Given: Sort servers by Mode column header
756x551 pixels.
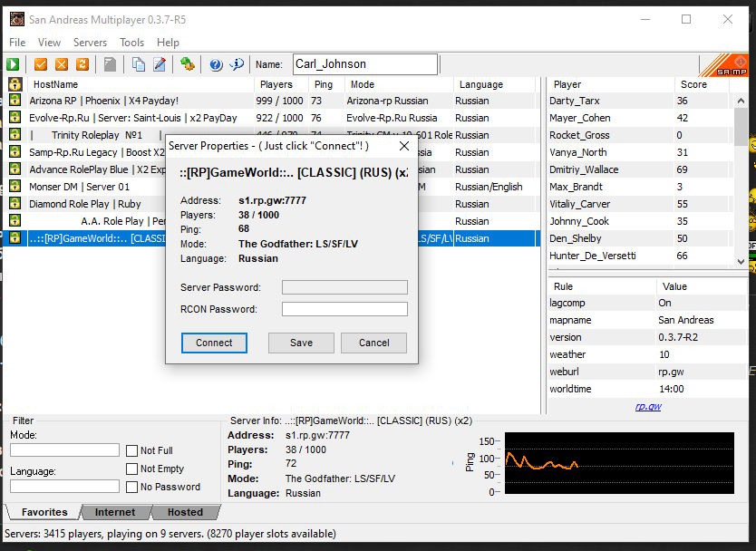Looking at the screenshot, I should tap(399, 84).
